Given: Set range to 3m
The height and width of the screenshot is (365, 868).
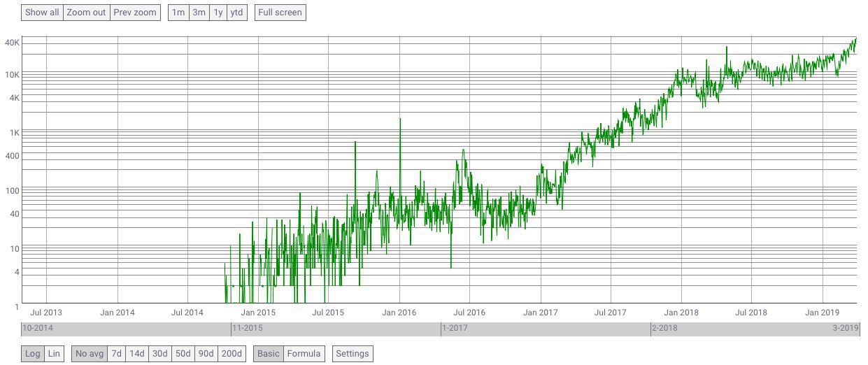Looking at the screenshot, I should [199, 13].
